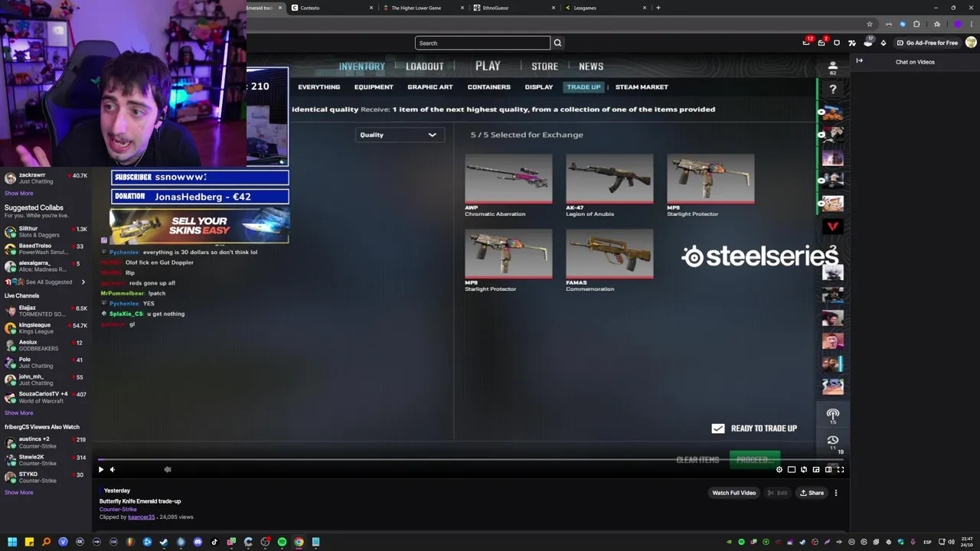
Task: Bookmark this page star icon
Action: pyautogui.click(x=870, y=24)
